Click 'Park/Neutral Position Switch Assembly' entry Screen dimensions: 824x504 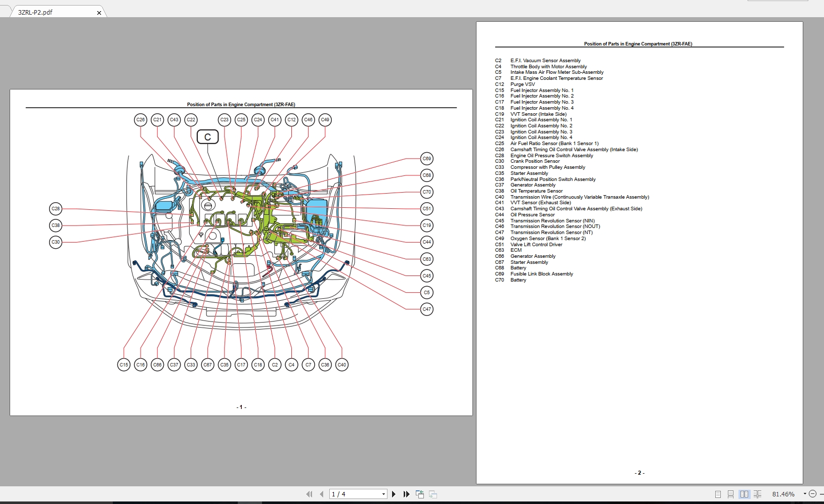point(553,179)
